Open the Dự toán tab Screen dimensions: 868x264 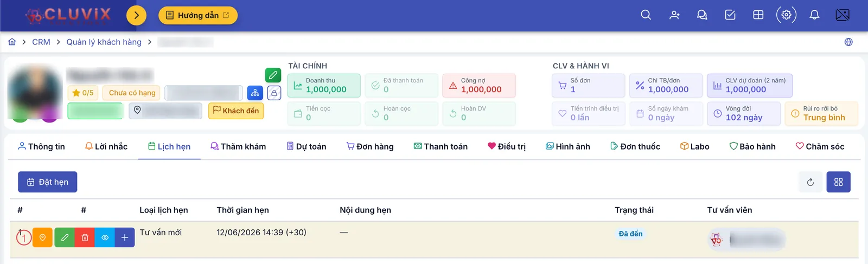(x=307, y=146)
